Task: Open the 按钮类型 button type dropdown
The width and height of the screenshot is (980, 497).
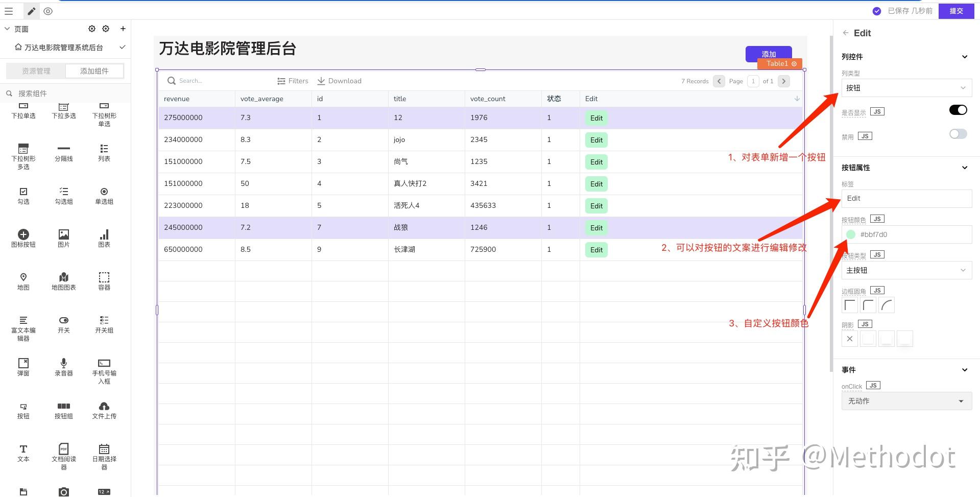Action: tap(906, 270)
